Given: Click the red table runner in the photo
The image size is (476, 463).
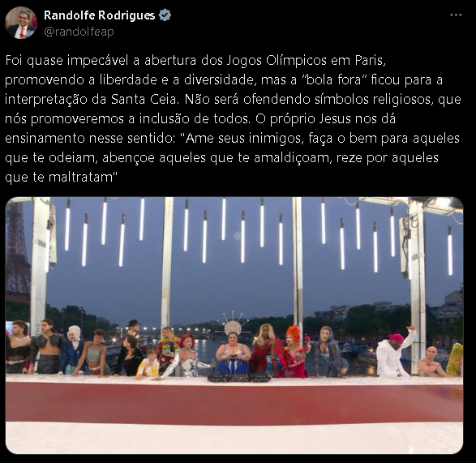Looking at the screenshot, I should (234, 402).
